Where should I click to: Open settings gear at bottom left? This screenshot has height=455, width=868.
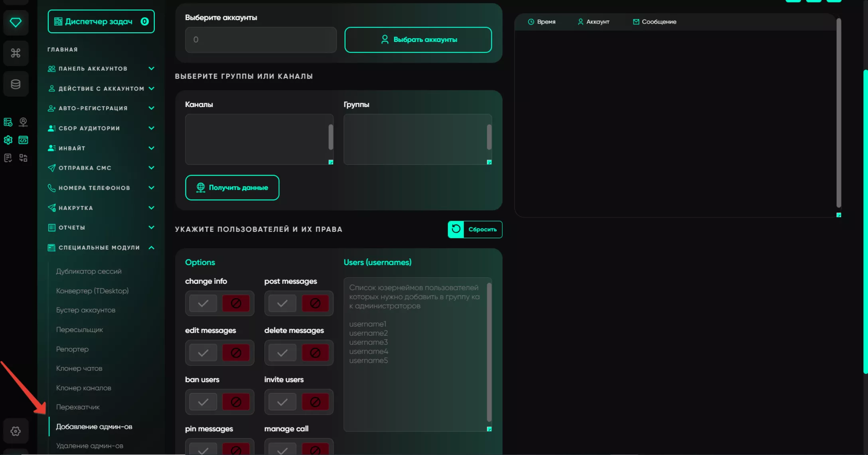(x=16, y=431)
